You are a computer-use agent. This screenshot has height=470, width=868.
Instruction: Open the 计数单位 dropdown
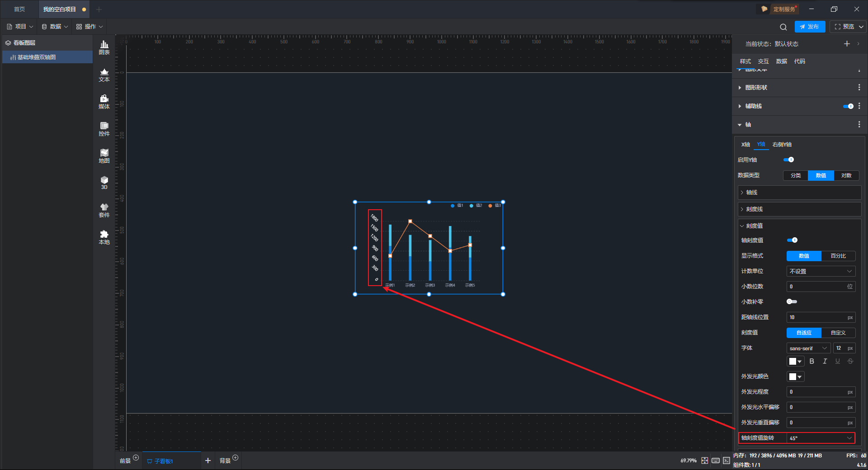(821, 271)
